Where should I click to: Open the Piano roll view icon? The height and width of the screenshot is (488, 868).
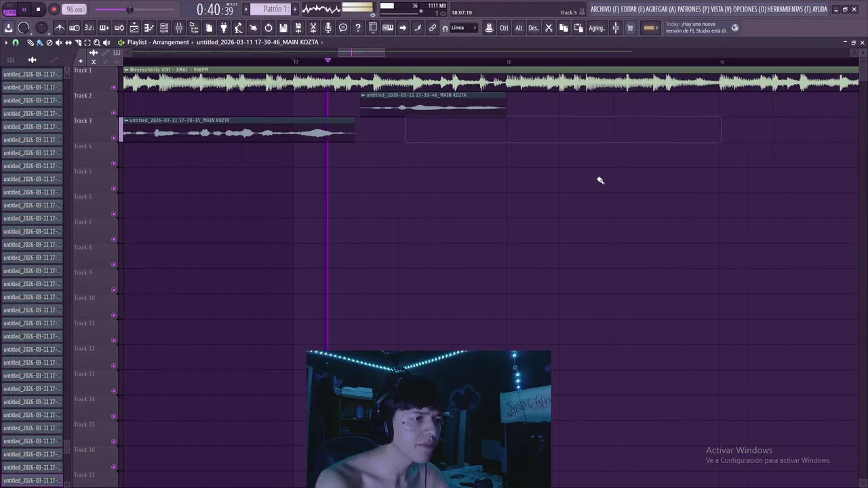pyautogui.click(x=149, y=28)
